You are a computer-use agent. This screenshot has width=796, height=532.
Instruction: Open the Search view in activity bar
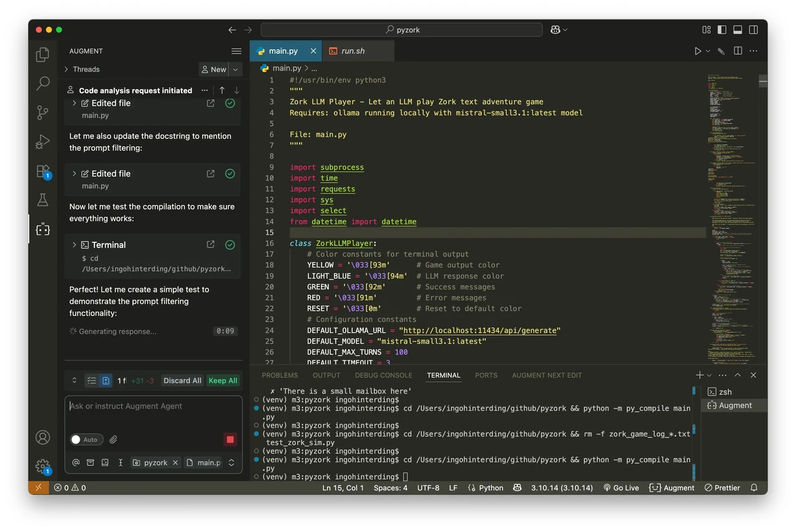[43, 83]
